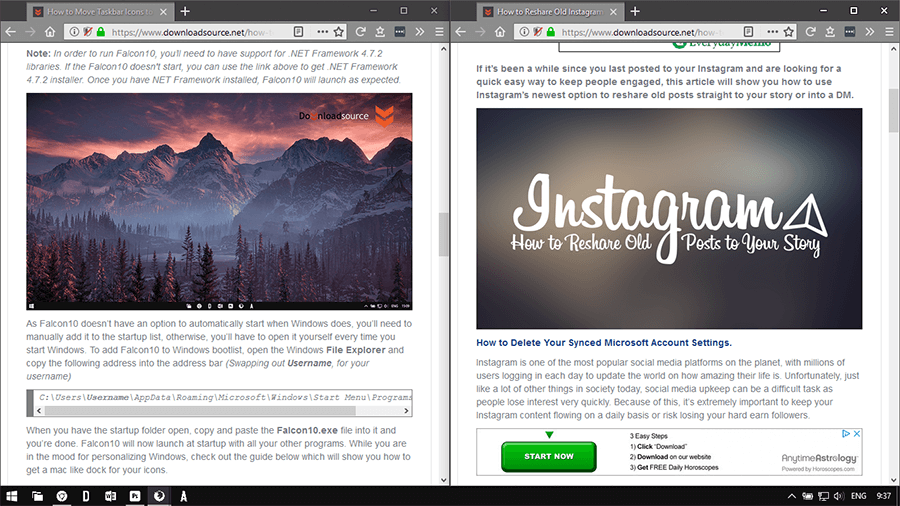Screen dimensions: 900x506
Task: Click right window vertical scrollbar thumb
Action: [x=894, y=111]
